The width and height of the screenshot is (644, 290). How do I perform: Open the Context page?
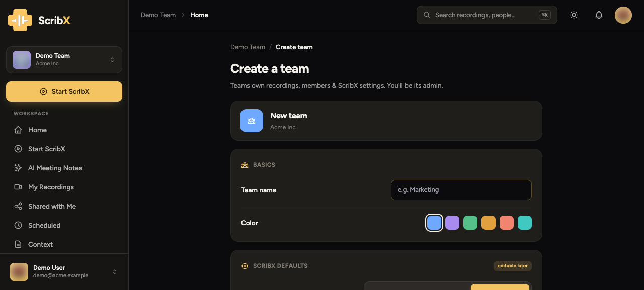tap(64, 244)
